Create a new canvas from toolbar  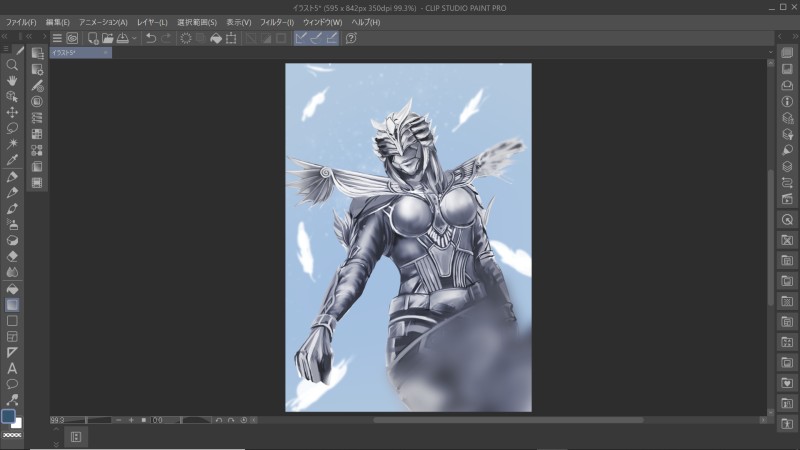[93, 38]
